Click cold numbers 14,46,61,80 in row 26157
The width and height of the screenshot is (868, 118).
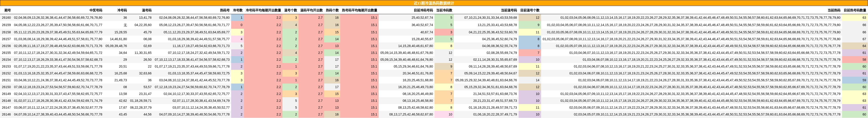[x=119, y=39]
